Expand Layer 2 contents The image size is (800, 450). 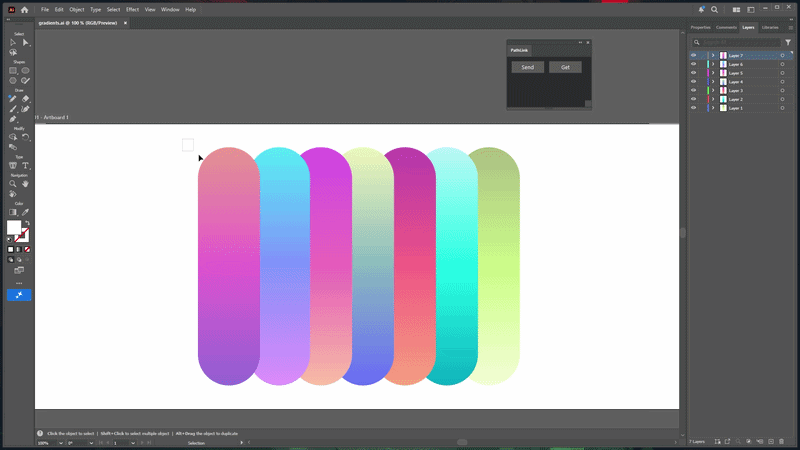(713, 99)
